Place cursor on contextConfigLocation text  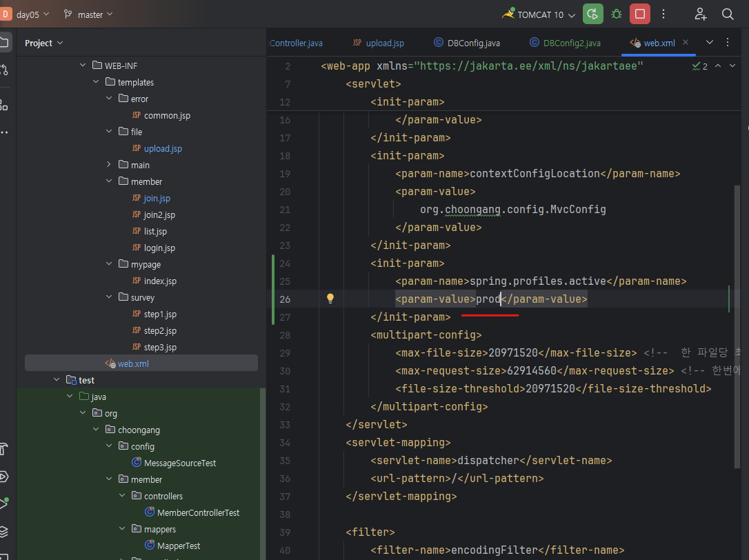point(535,173)
